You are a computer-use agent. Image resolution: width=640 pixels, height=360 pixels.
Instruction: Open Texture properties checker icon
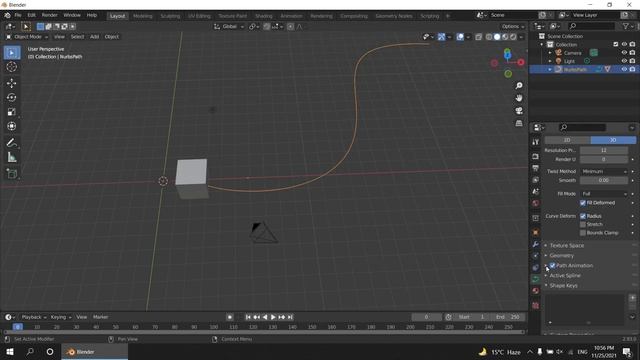click(x=536, y=305)
